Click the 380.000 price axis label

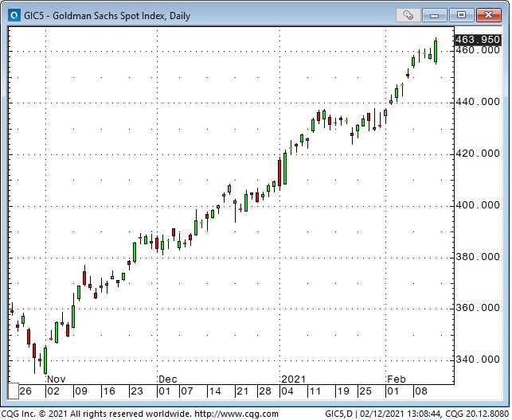pyautogui.click(x=478, y=257)
